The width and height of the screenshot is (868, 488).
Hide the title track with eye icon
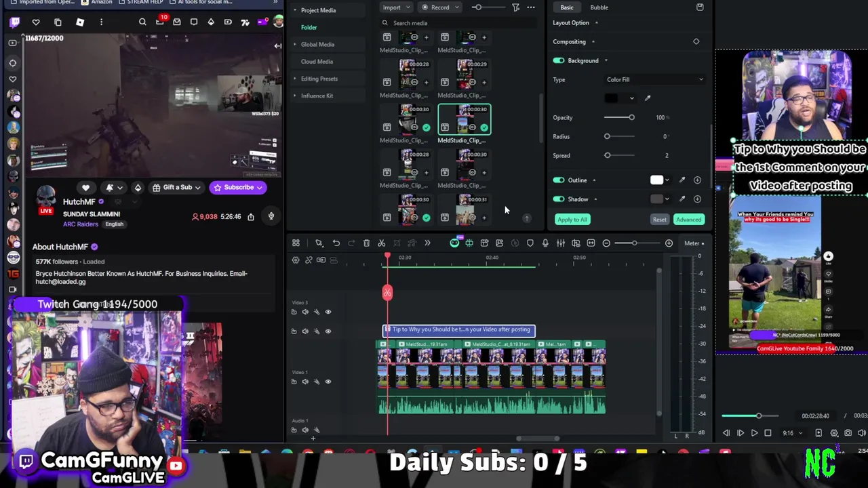click(328, 331)
